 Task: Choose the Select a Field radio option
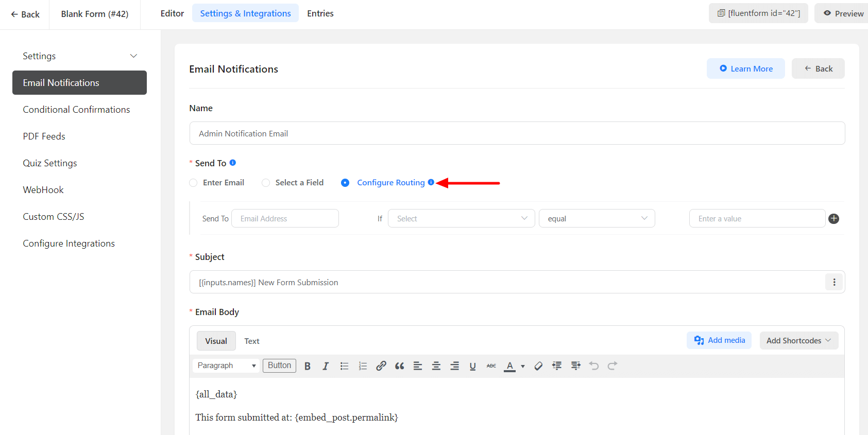coord(266,183)
